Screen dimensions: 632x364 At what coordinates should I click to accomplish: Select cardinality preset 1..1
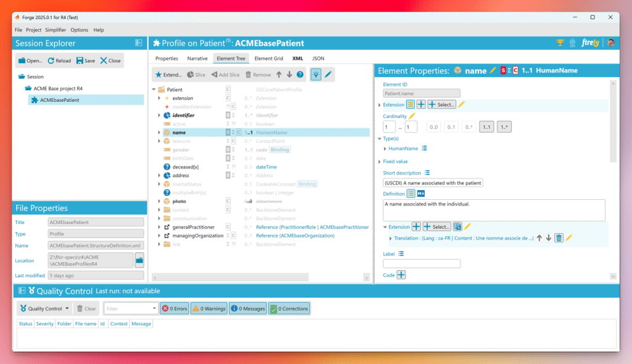[486, 127]
